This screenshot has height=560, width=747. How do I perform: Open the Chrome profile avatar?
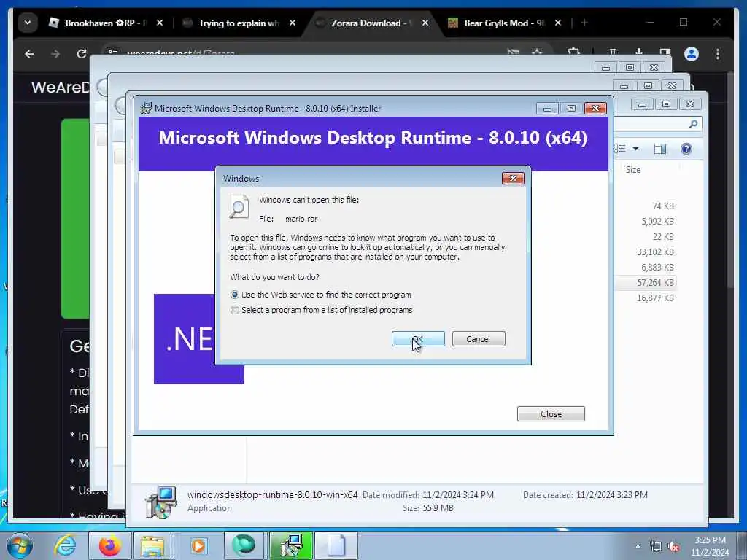tap(692, 54)
